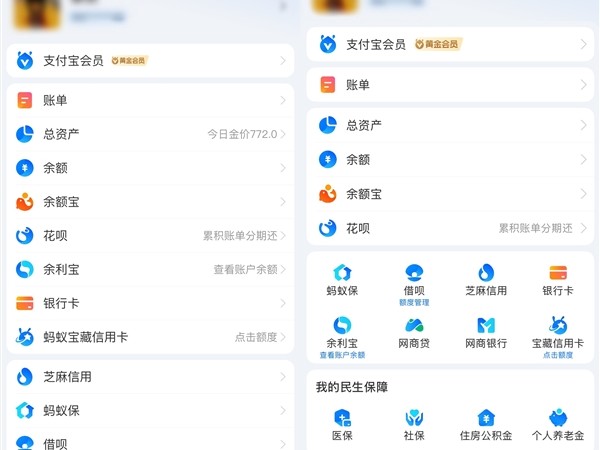Expand 支付宝会员 chevron in right panel
This screenshot has height=450, width=600.
click(x=583, y=44)
